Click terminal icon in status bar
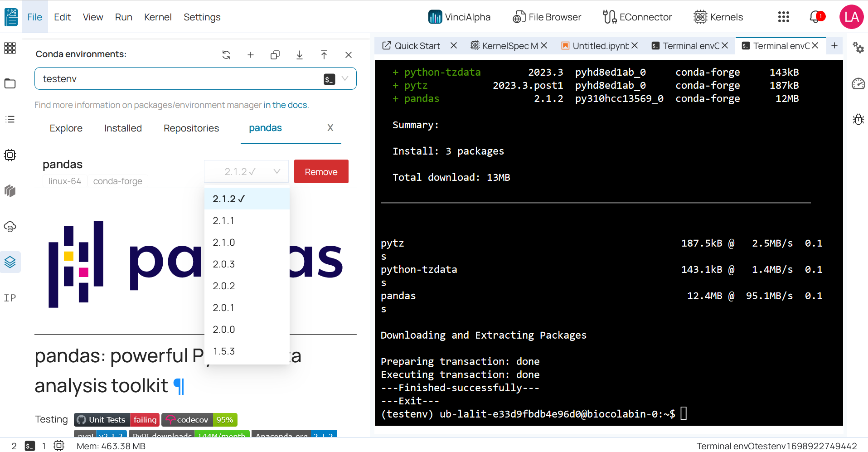Viewport: 868px width, 452px height. pyautogui.click(x=30, y=446)
